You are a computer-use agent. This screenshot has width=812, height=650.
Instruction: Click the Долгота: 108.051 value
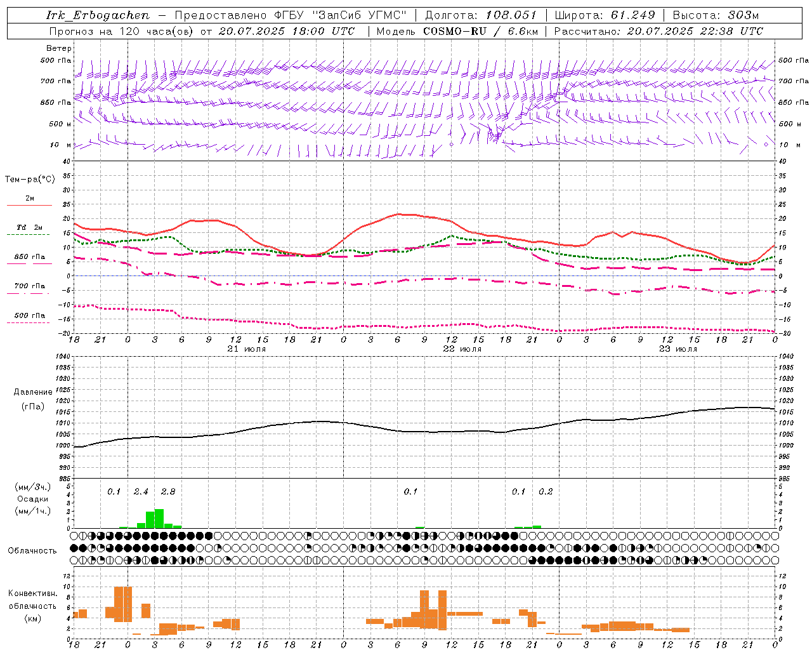click(x=480, y=15)
